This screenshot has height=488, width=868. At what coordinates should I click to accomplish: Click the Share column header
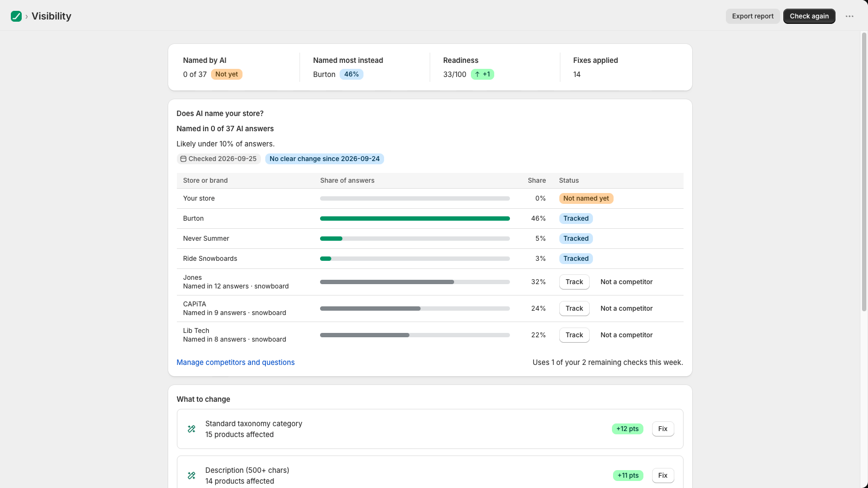tap(537, 181)
